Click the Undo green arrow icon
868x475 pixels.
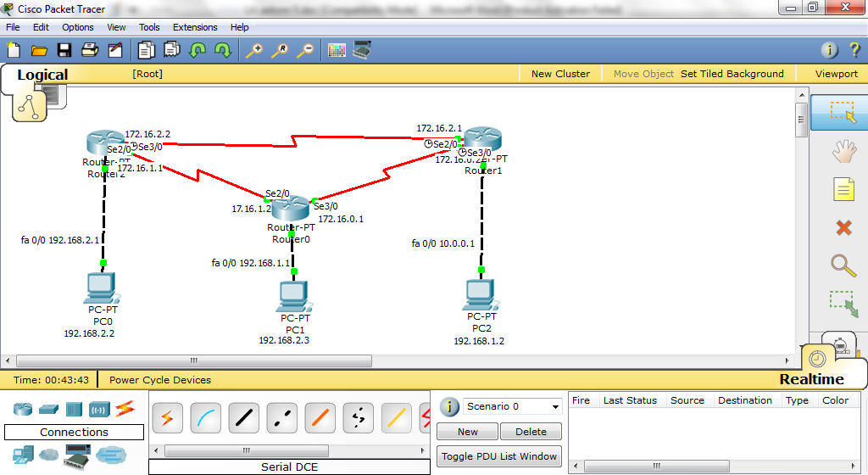(197, 50)
